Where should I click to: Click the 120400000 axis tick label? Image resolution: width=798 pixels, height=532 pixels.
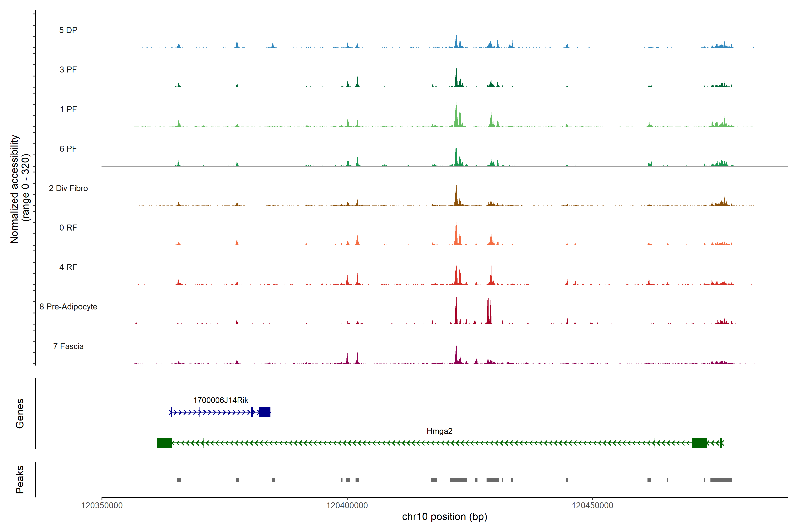pos(347,506)
